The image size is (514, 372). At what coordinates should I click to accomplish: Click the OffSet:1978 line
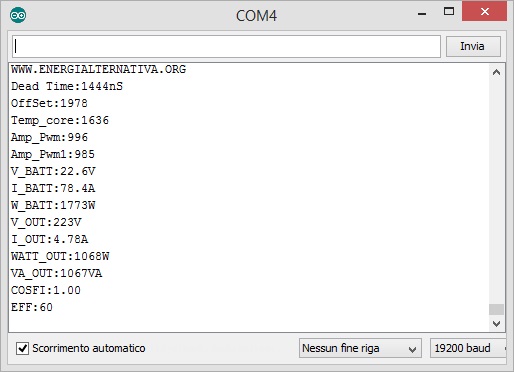click(49, 103)
